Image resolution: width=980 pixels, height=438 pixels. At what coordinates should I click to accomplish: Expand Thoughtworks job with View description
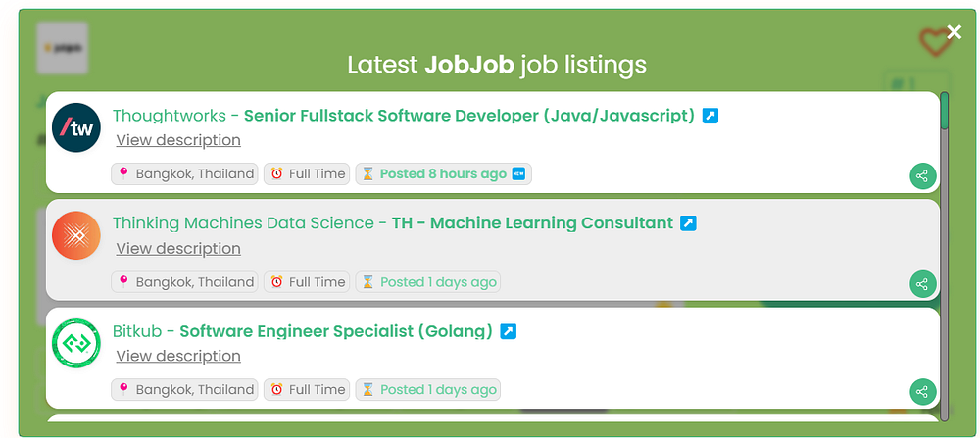178,140
